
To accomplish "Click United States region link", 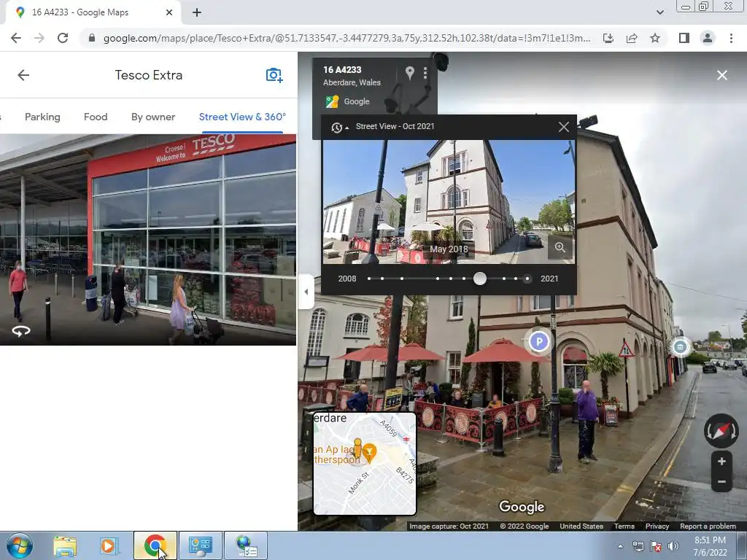I will tap(581, 526).
